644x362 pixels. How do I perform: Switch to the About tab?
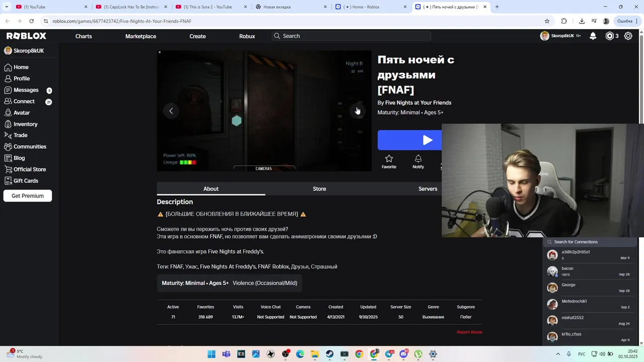pyautogui.click(x=211, y=189)
